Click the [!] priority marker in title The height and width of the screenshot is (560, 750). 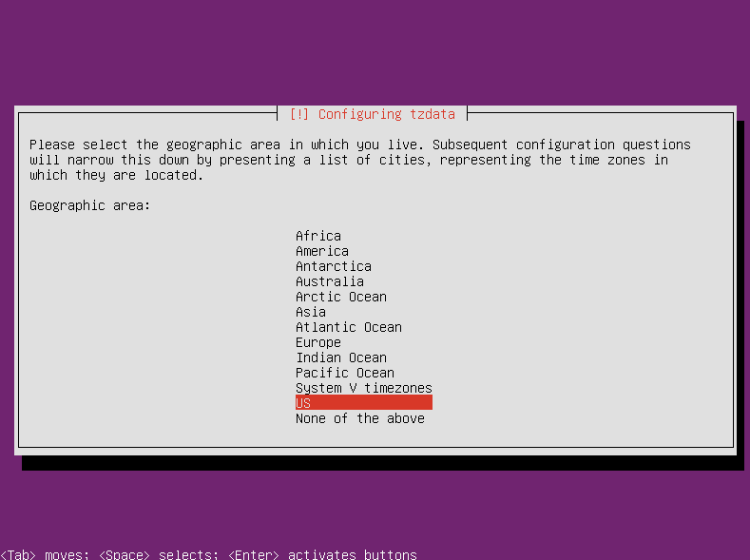tap(298, 114)
